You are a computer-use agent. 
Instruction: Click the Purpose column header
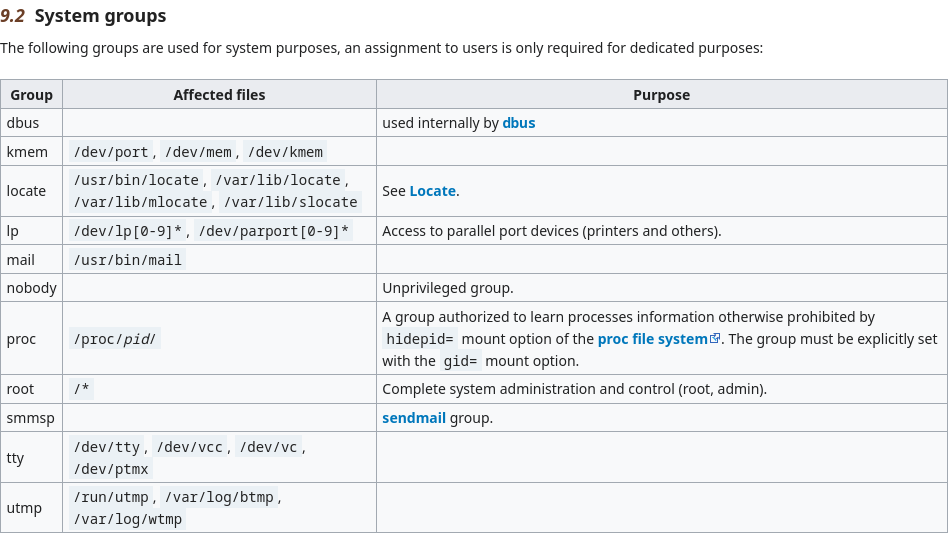click(661, 95)
